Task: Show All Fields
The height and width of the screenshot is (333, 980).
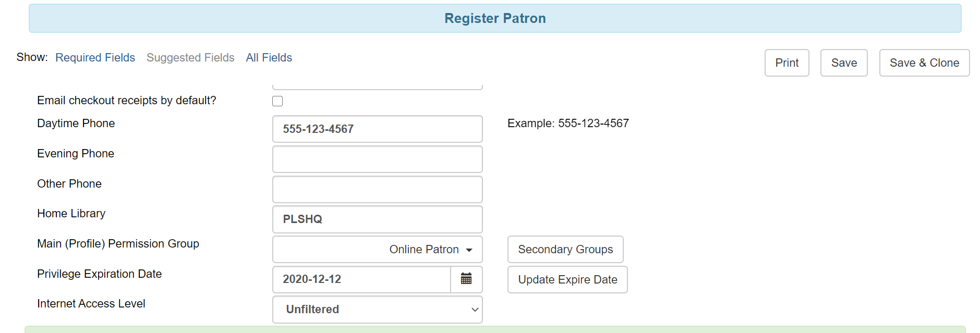Action: 269,57
